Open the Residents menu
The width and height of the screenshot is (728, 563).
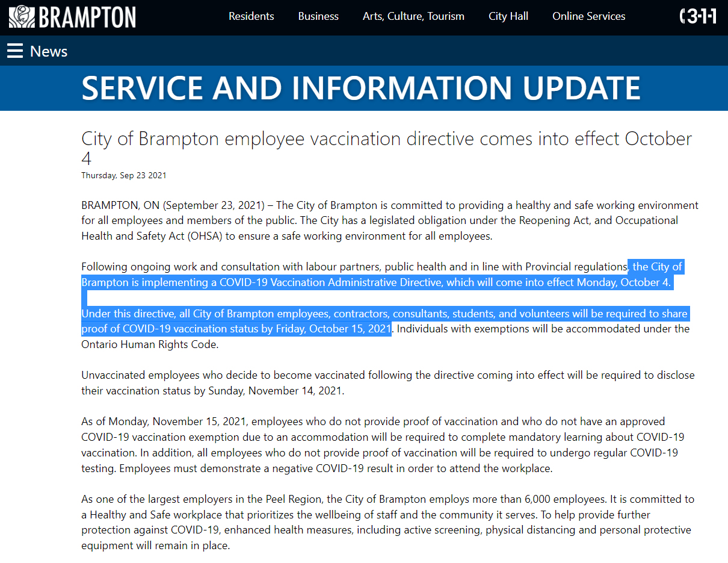coord(251,16)
